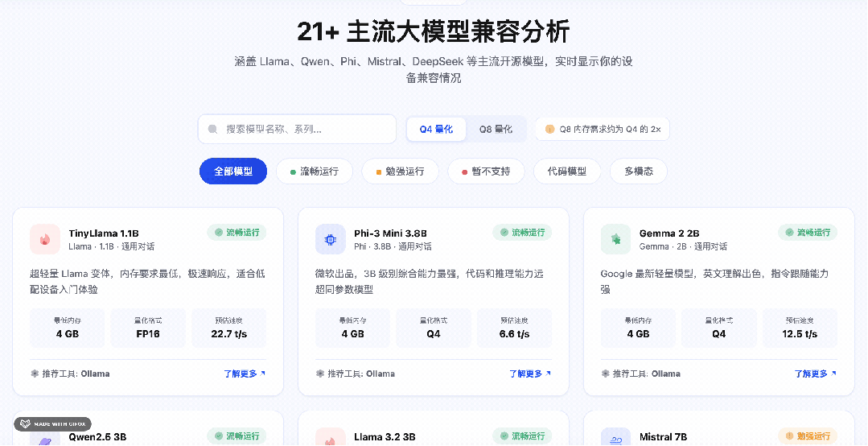Select the Phi-3 Mini 3.8B title

390,233
